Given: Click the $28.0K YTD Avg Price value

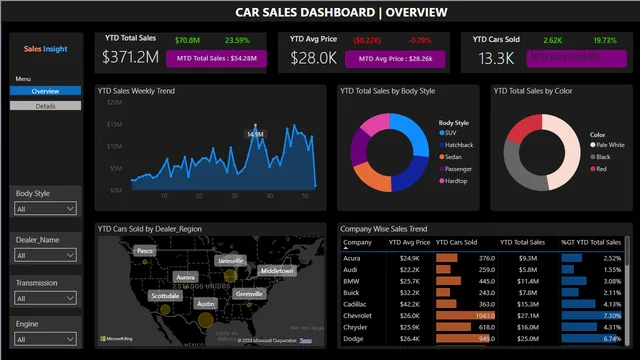Looking at the screenshot, I should (x=313, y=58).
